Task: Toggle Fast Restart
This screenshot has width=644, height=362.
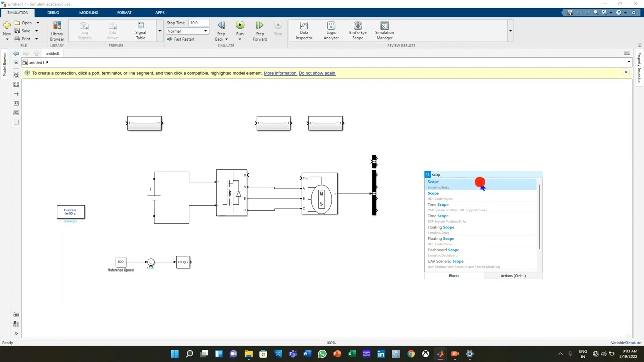Action: pos(181,39)
